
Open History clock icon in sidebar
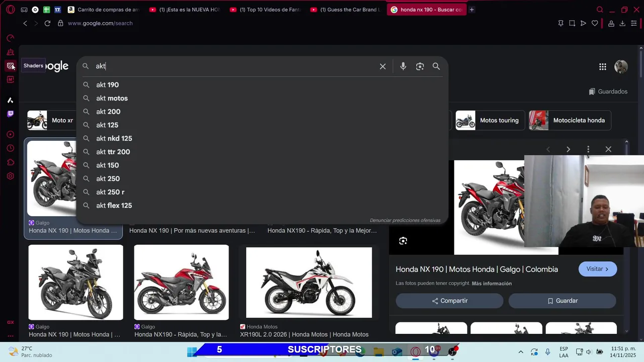10,148
